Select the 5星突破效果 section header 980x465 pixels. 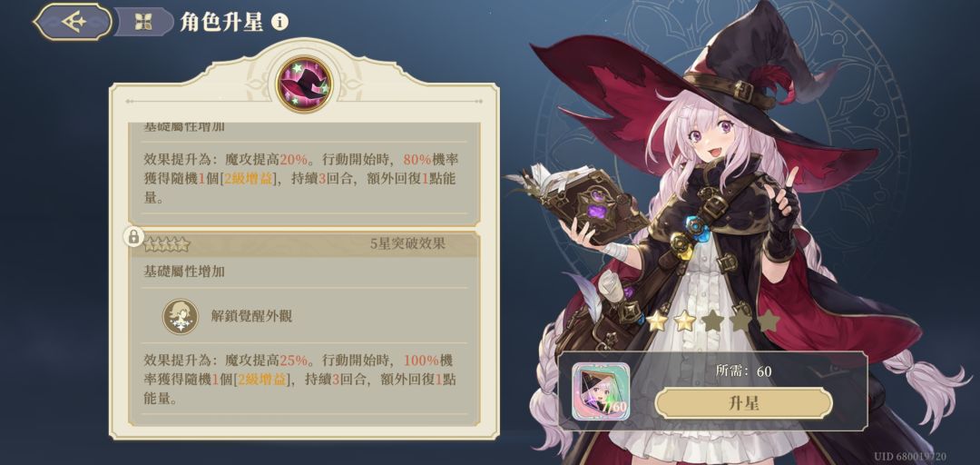point(407,244)
